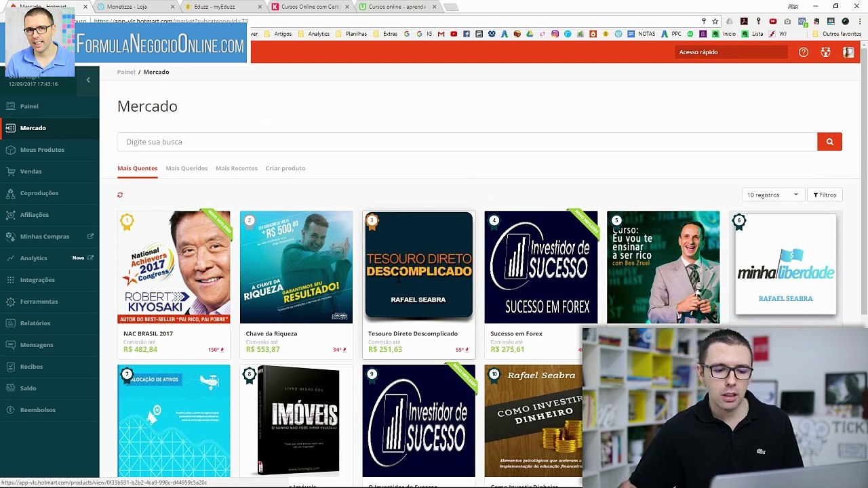Click the lifebuoy support icon in the header

[x=825, y=52]
